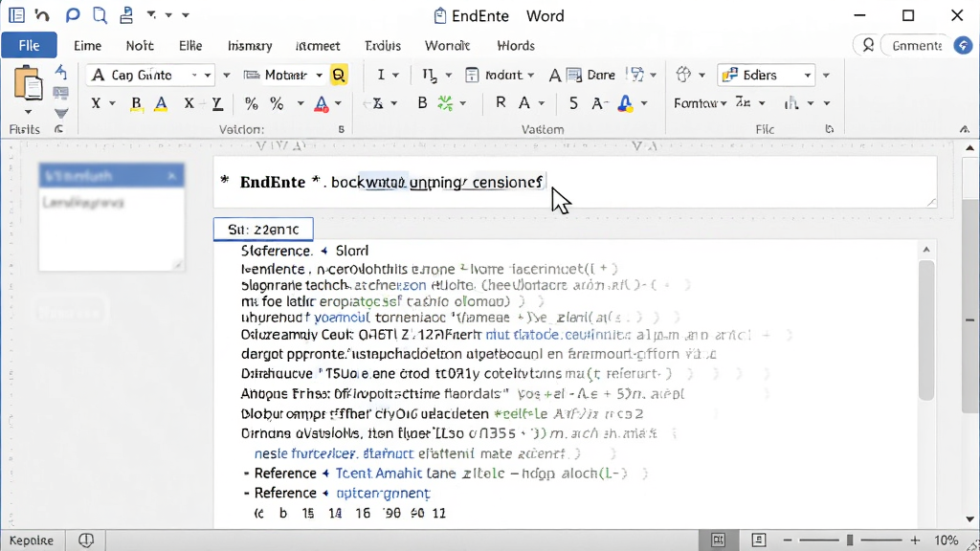Close the blue-header side panel
The width and height of the screenshot is (980, 551).
click(x=172, y=176)
